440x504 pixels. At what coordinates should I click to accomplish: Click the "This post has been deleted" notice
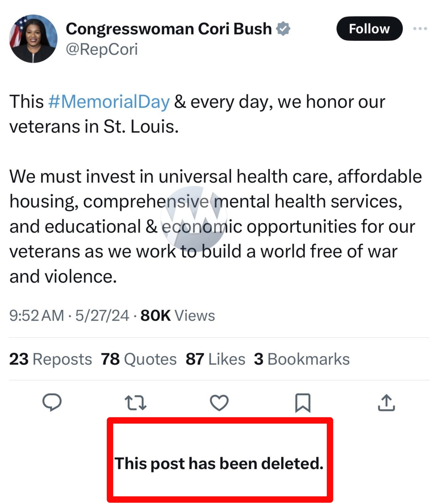(x=219, y=463)
